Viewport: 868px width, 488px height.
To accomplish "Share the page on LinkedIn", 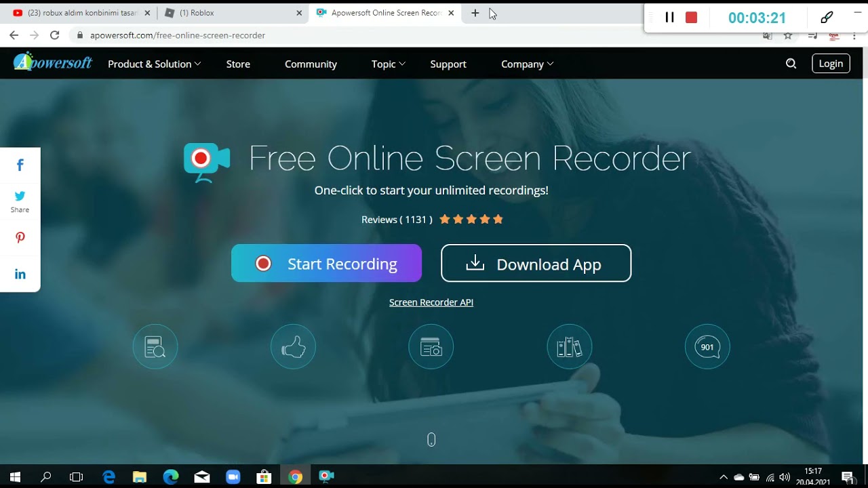I will click(20, 274).
